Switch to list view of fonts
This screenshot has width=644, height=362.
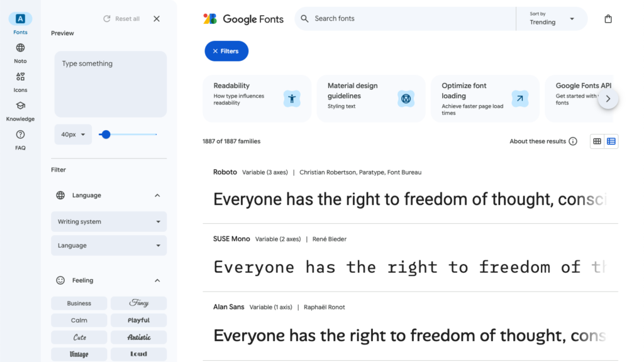tap(611, 141)
